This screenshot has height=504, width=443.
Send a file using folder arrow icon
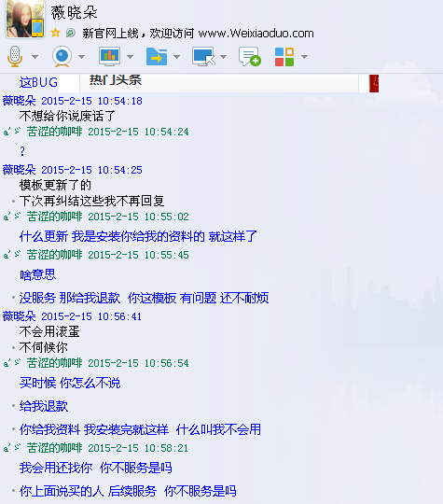(x=157, y=57)
